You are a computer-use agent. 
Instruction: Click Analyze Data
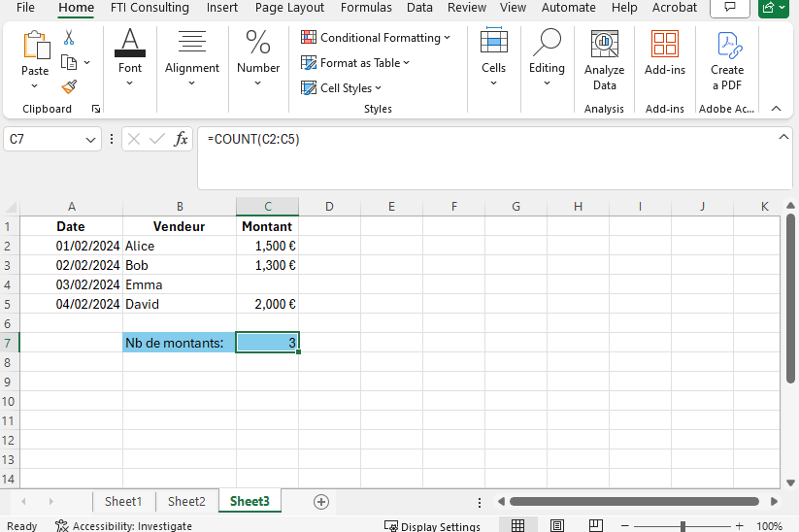click(x=604, y=60)
